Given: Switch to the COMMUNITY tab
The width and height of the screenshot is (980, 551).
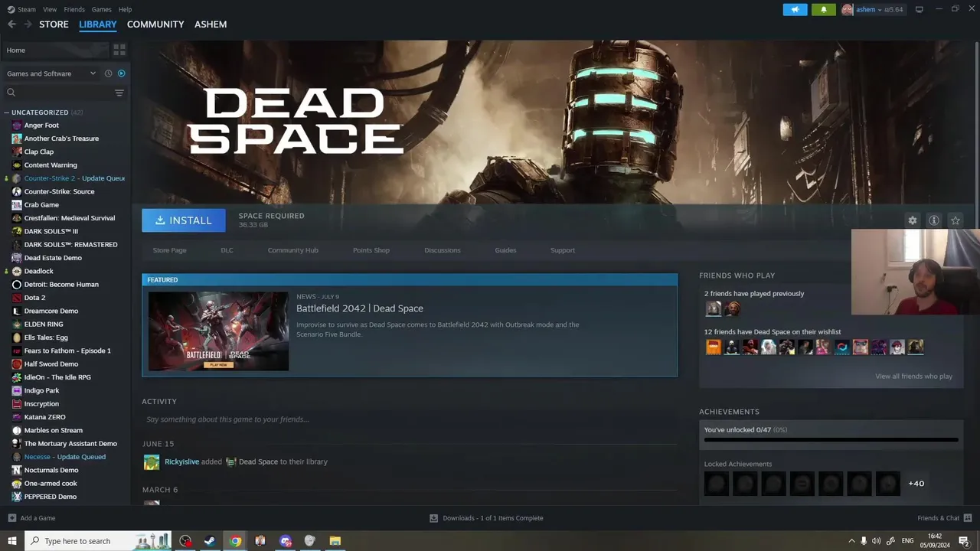Looking at the screenshot, I should 155,24.
